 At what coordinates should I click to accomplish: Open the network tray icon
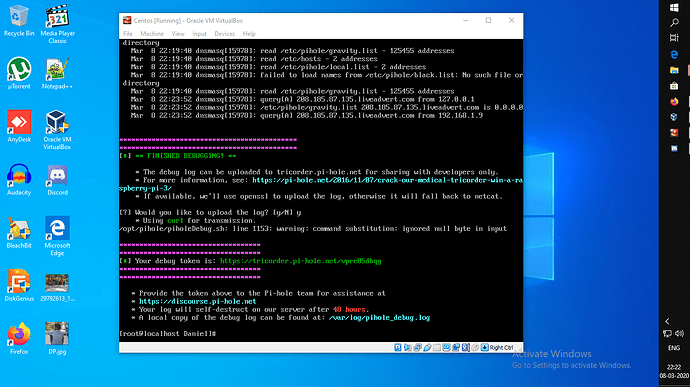(x=667, y=334)
